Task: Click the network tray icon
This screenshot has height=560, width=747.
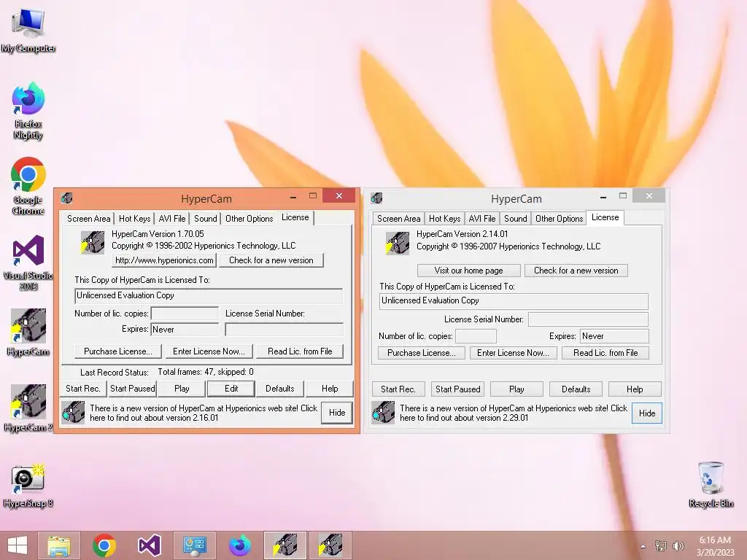Action: point(661,545)
